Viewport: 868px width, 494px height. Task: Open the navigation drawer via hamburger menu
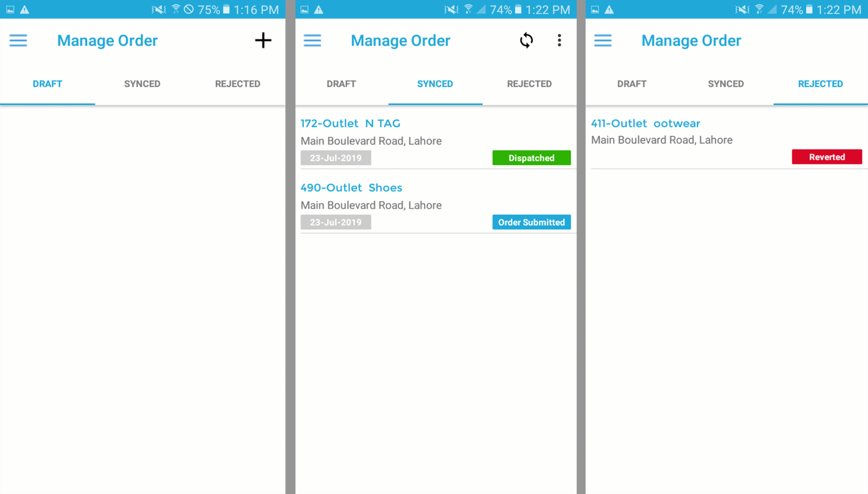tap(18, 40)
